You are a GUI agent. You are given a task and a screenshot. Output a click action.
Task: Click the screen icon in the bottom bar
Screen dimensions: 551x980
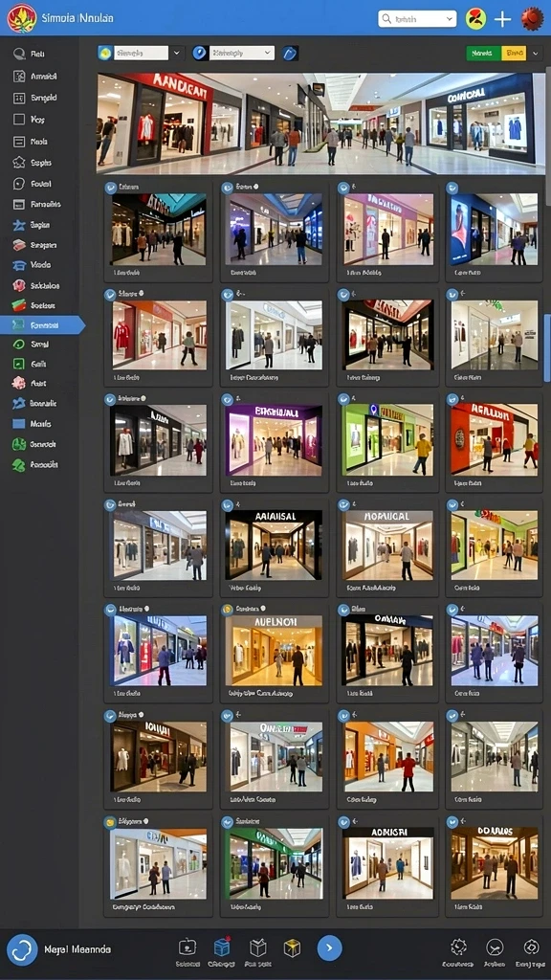click(x=187, y=947)
